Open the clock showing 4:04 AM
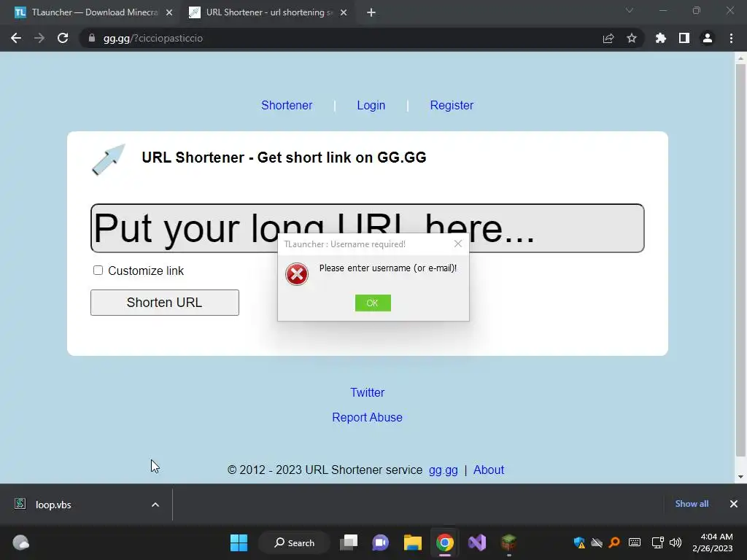 [712, 542]
